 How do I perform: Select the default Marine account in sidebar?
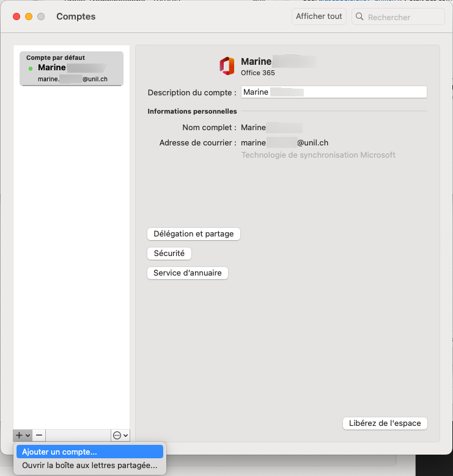click(72, 68)
